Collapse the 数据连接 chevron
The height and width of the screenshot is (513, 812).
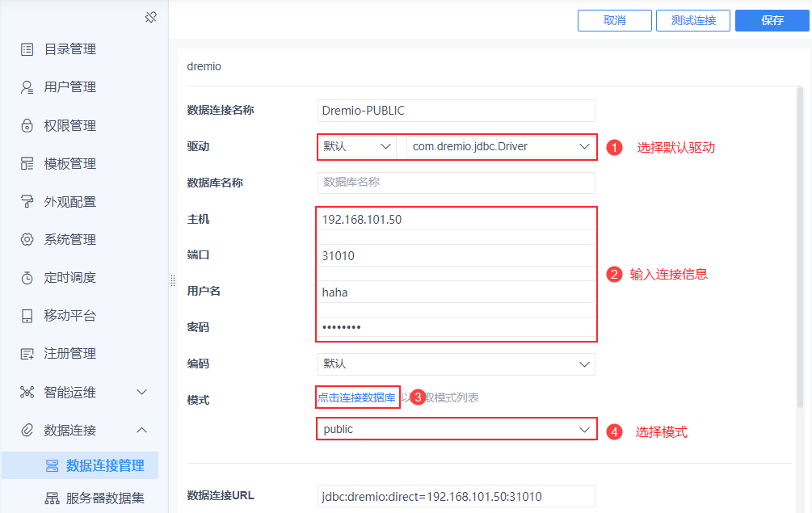point(142,430)
